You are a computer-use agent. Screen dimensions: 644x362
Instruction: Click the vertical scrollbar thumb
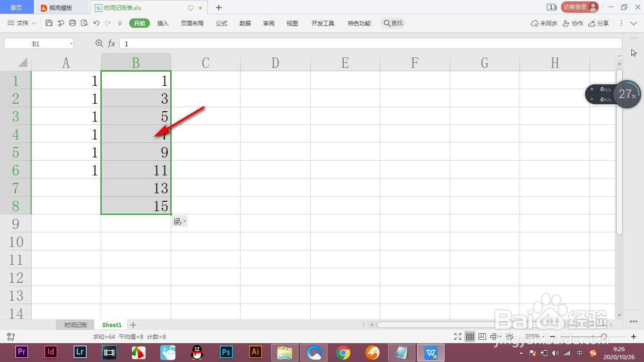[x=619, y=152]
